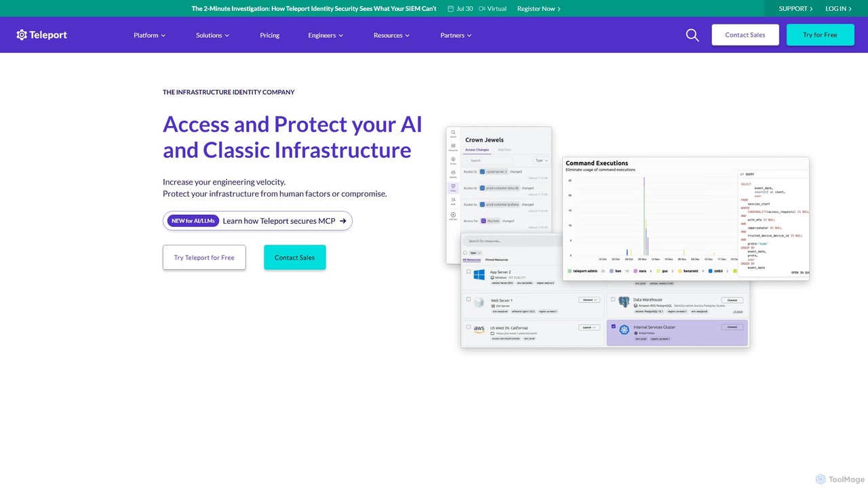Switch to the Matchers tab

[505, 150]
